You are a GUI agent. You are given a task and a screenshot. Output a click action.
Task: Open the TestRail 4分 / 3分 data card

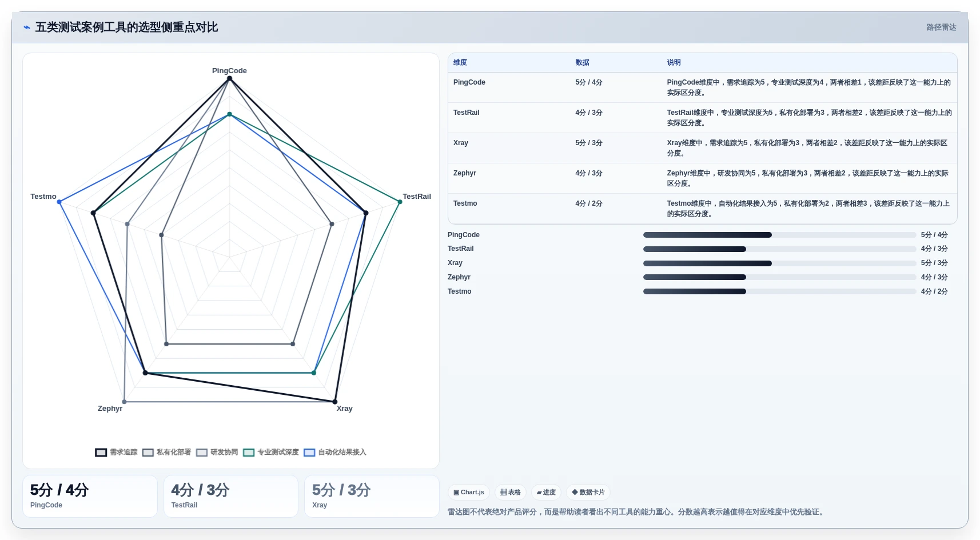231,496
